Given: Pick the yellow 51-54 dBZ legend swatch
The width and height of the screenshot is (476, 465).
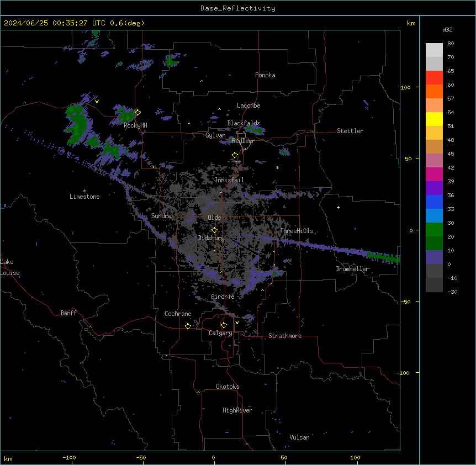Looking at the screenshot, I should coord(434,119).
